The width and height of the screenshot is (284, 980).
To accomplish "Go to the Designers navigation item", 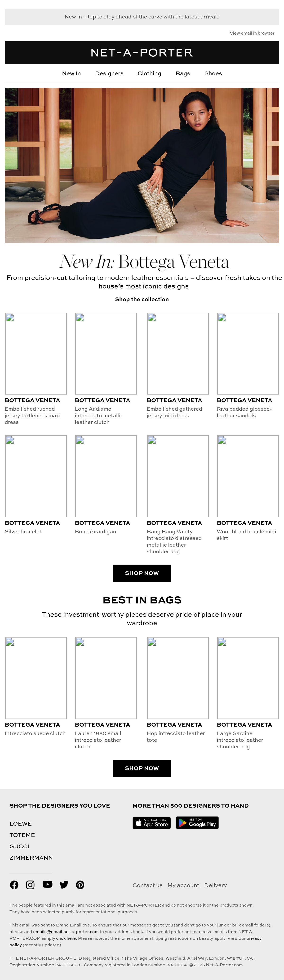I will (110, 73).
